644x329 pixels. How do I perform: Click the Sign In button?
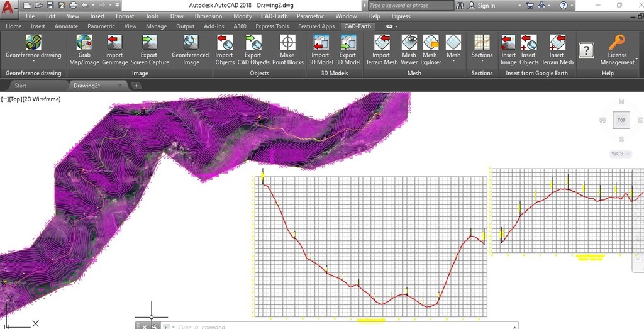point(481,5)
